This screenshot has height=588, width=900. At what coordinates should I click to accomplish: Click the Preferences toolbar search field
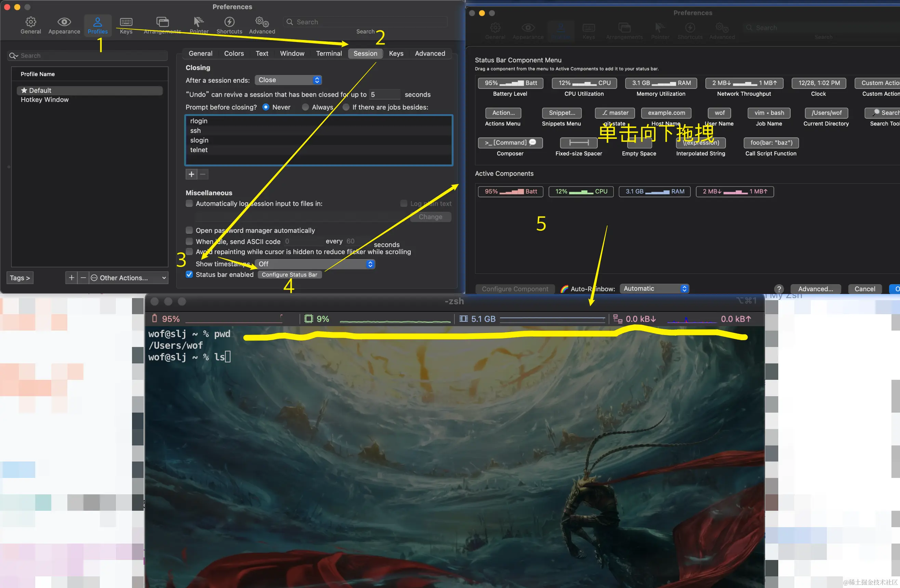tap(365, 22)
